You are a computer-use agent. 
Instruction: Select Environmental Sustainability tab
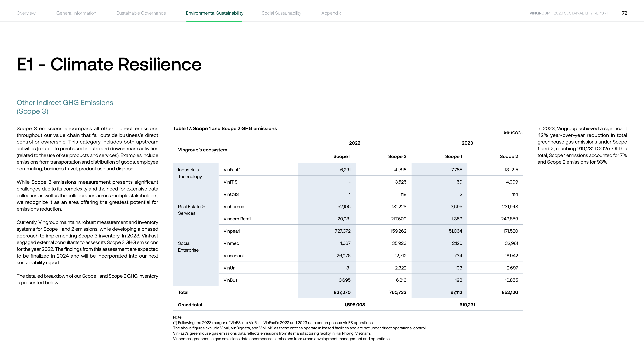click(x=214, y=13)
